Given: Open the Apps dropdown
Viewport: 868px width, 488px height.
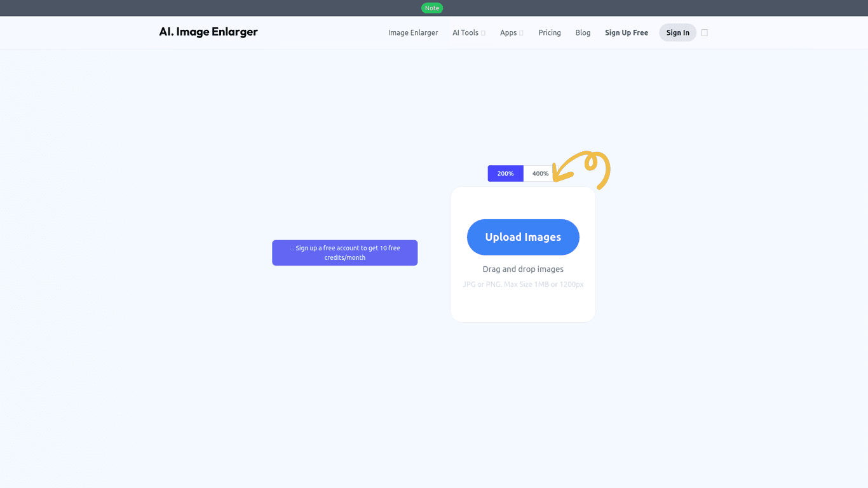Looking at the screenshot, I should tap(508, 33).
